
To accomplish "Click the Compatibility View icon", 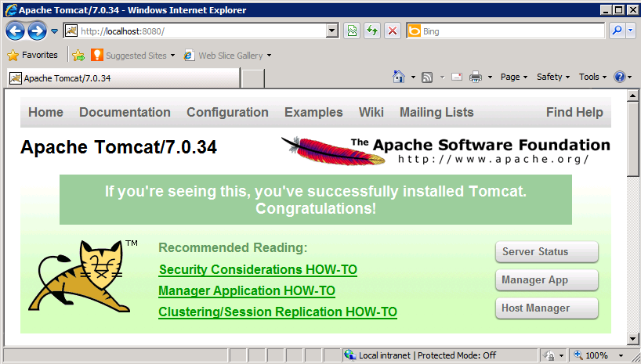I will [x=353, y=31].
